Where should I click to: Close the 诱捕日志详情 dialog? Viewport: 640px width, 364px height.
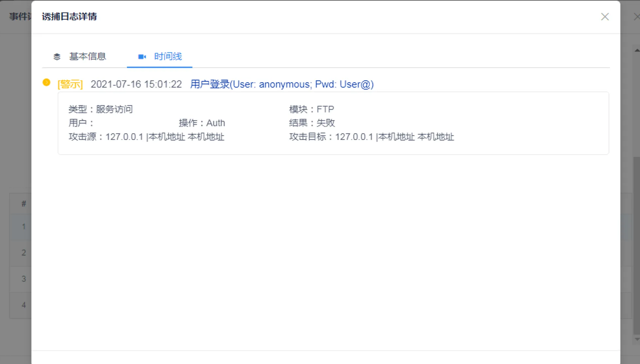605,17
